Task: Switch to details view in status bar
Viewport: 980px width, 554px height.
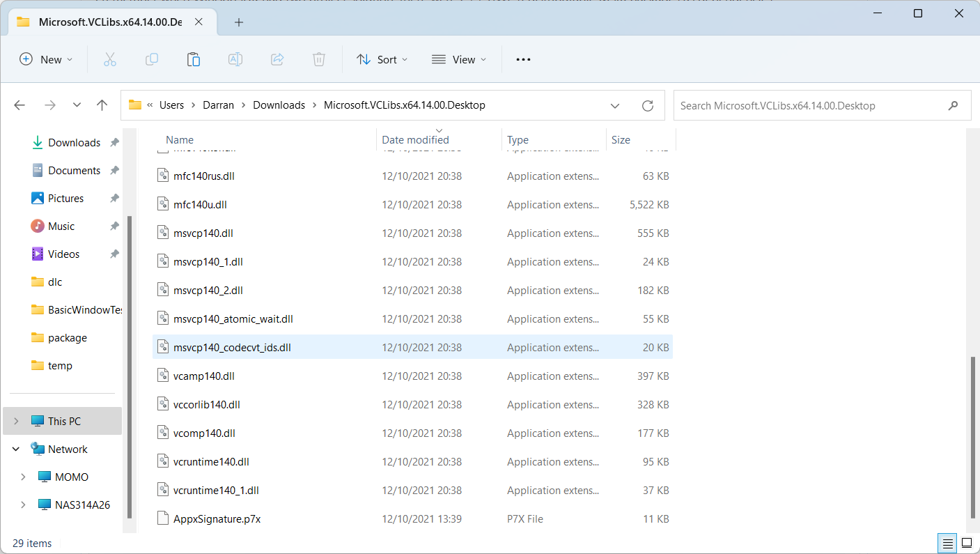Action: [947, 543]
